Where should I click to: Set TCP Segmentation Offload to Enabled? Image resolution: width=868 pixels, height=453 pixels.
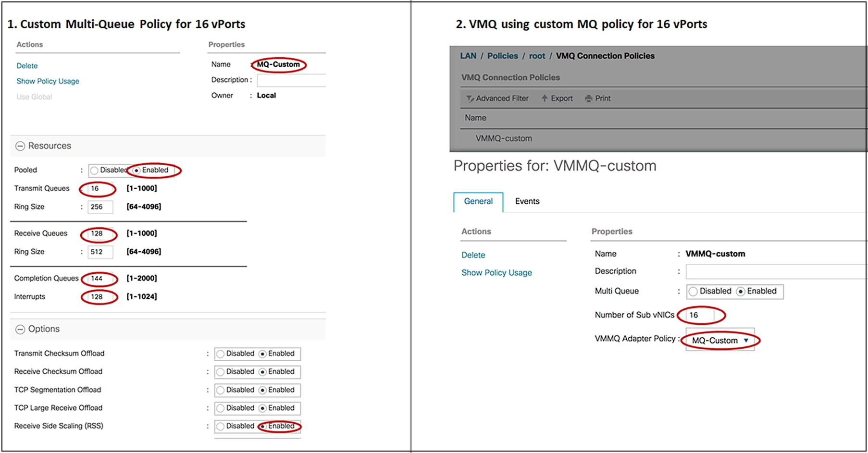tap(262, 390)
